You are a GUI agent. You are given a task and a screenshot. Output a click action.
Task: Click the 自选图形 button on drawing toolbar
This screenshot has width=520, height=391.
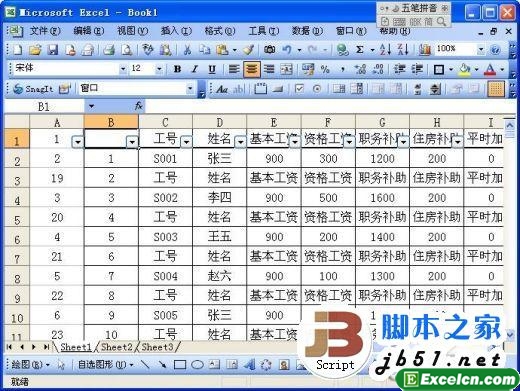click(105, 365)
